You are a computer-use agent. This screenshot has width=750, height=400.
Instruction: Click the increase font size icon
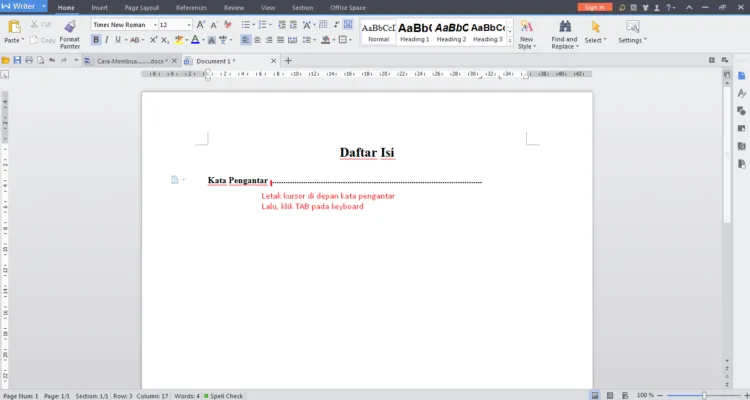click(201, 24)
